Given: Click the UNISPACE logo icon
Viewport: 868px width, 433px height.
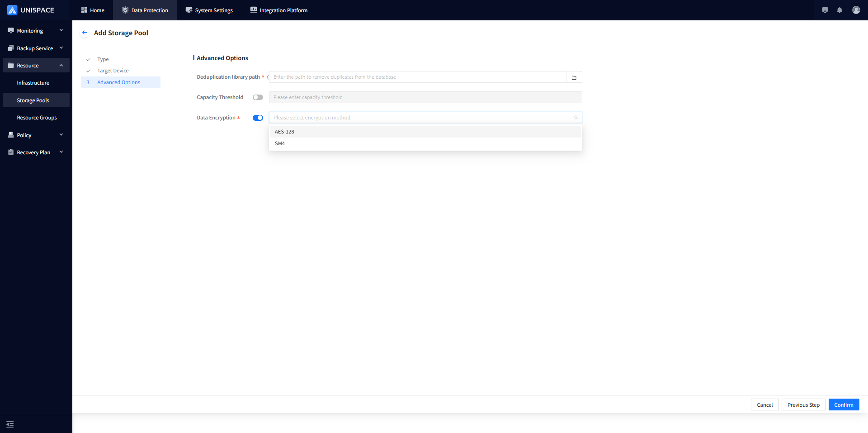Looking at the screenshot, I should (x=12, y=10).
